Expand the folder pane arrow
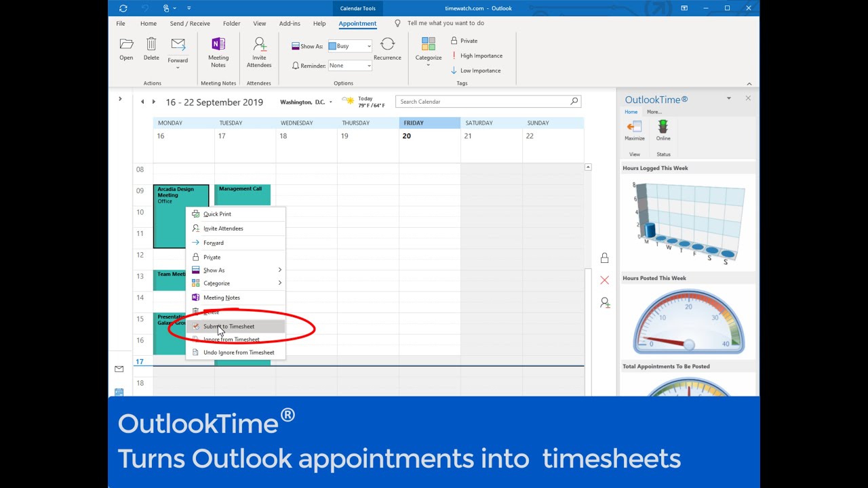Viewport: 868px width, 488px height. coord(120,99)
